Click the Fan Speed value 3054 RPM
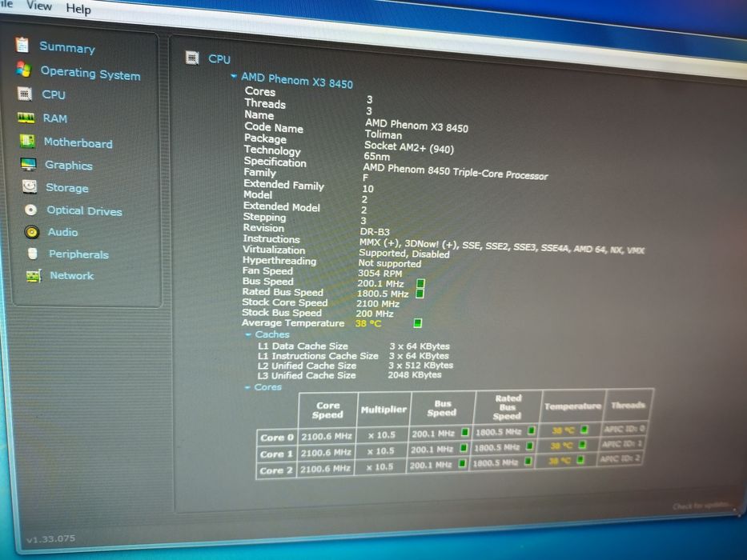 (x=380, y=274)
